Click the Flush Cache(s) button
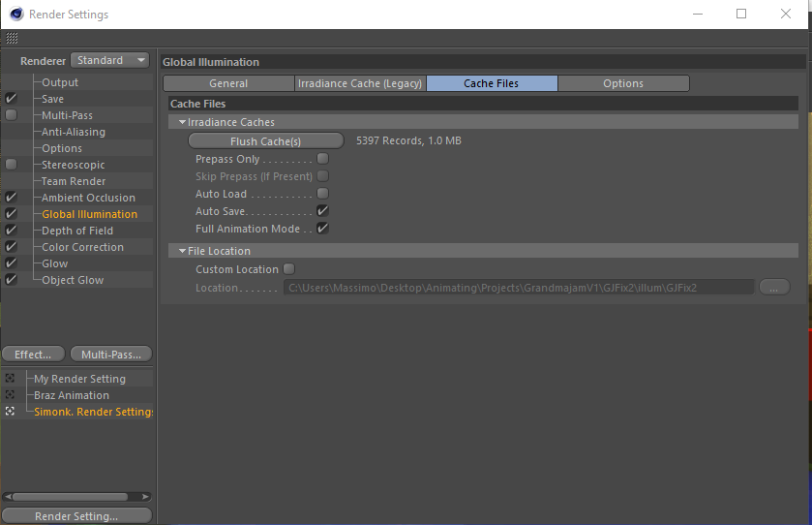Viewport: 812px width, 525px height. tap(265, 141)
